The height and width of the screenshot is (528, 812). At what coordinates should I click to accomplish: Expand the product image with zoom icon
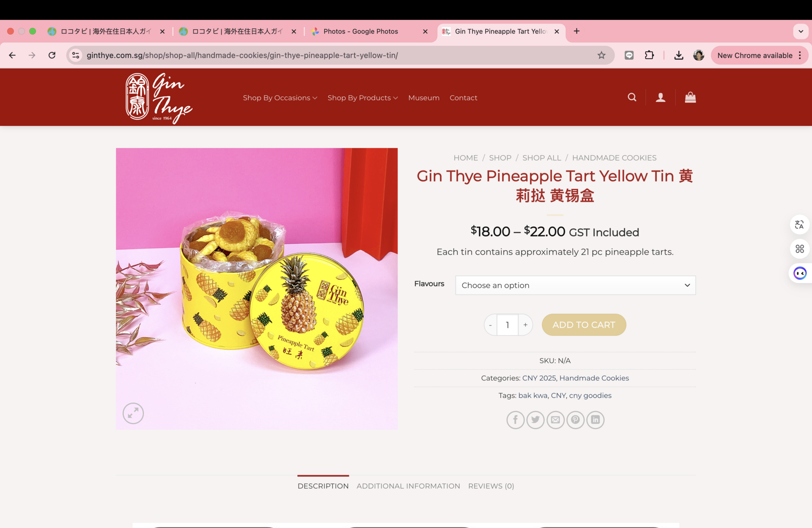(x=133, y=413)
